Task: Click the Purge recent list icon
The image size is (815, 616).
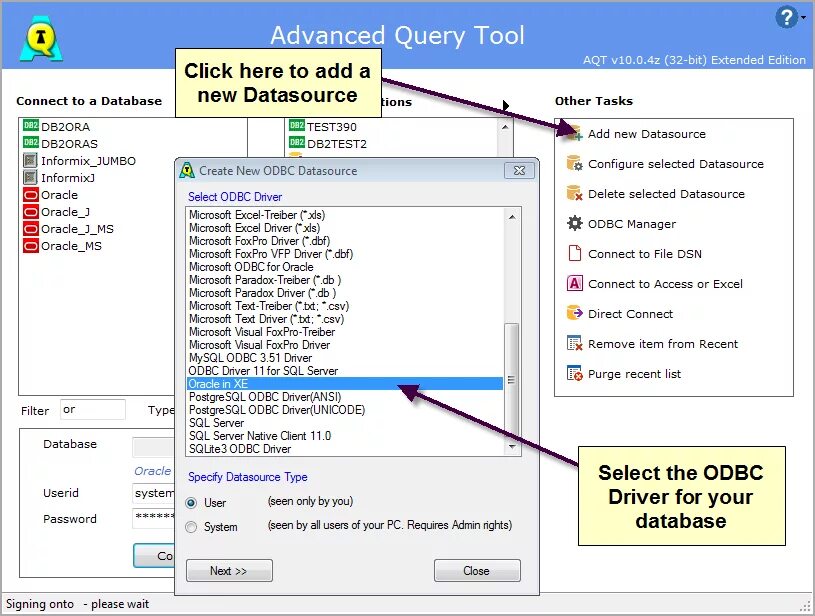Action: click(x=574, y=373)
